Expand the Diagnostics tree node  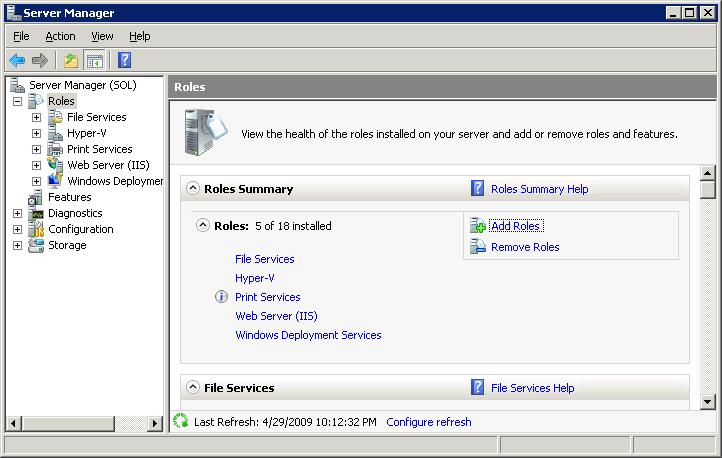[x=17, y=214]
